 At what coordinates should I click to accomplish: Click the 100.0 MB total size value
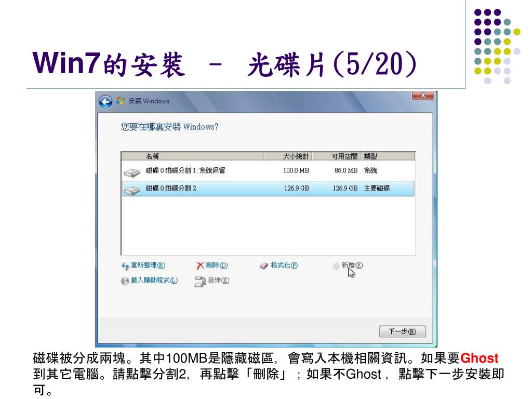(x=296, y=170)
